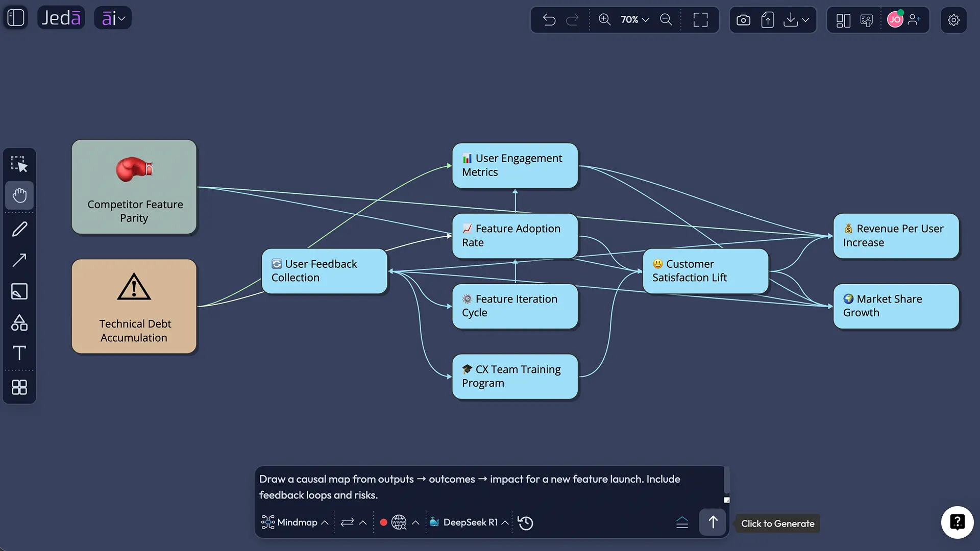
Task: Fit canvas to screen
Action: [700, 20]
